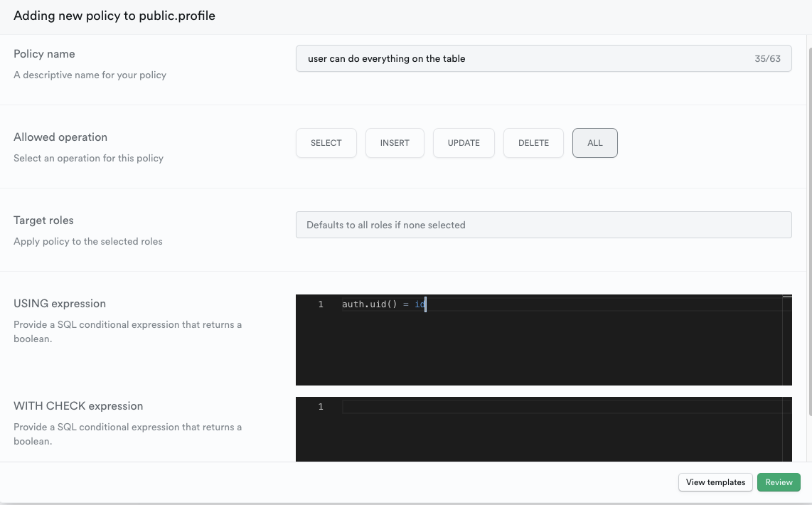Viewport: 812px width, 505px height.
Task: Click the 'Target roles' label
Action: point(43,220)
